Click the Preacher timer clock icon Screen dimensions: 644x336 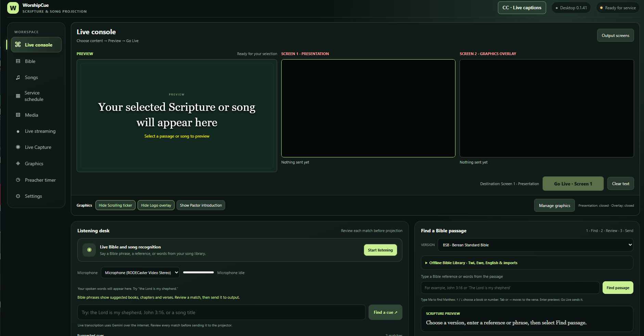point(18,180)
